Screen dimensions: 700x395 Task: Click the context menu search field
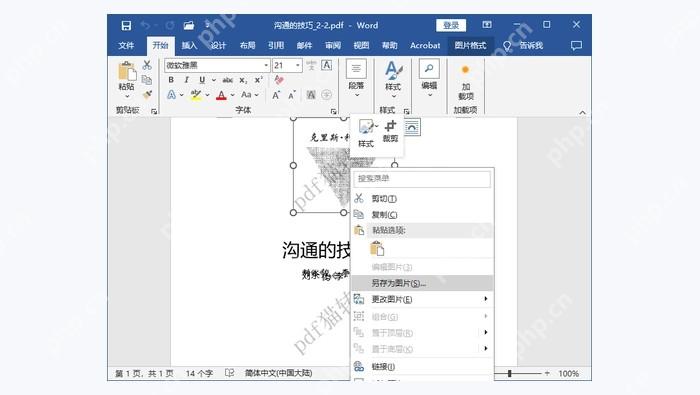(422, 179)
